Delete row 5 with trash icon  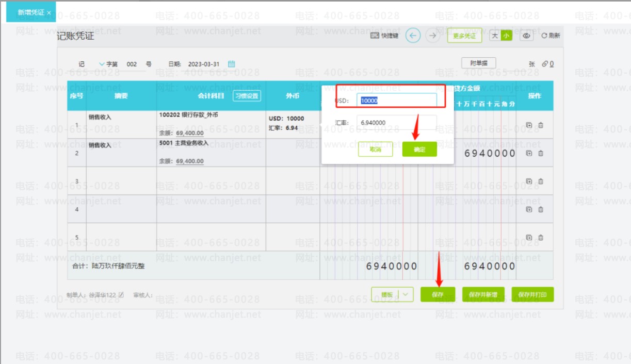(541, 237)
